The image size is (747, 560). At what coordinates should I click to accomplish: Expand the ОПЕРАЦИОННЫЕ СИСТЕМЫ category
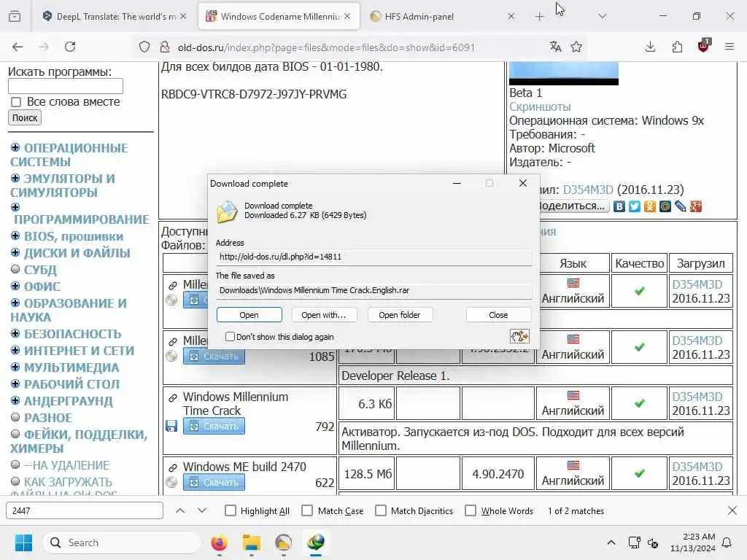(x=15, y=147)
